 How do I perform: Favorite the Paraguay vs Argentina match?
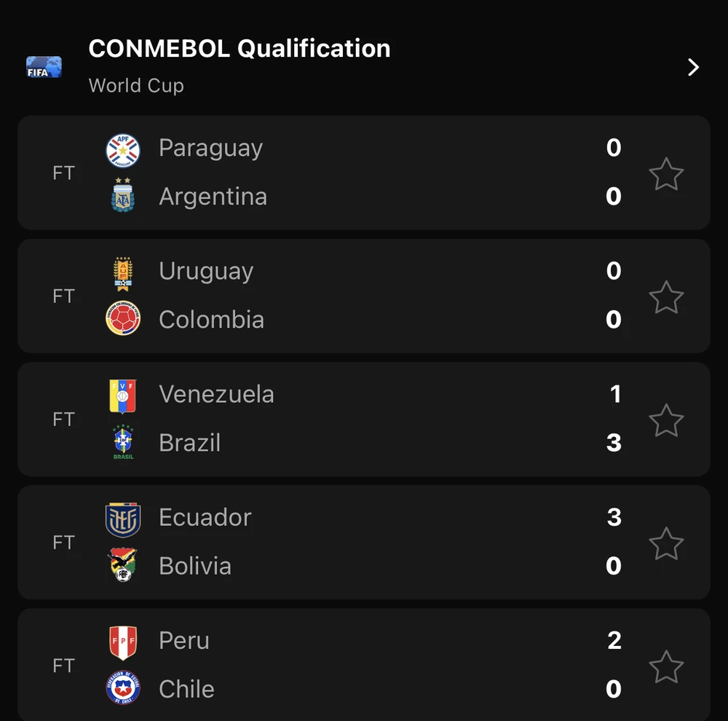click(x=666, y=174)
